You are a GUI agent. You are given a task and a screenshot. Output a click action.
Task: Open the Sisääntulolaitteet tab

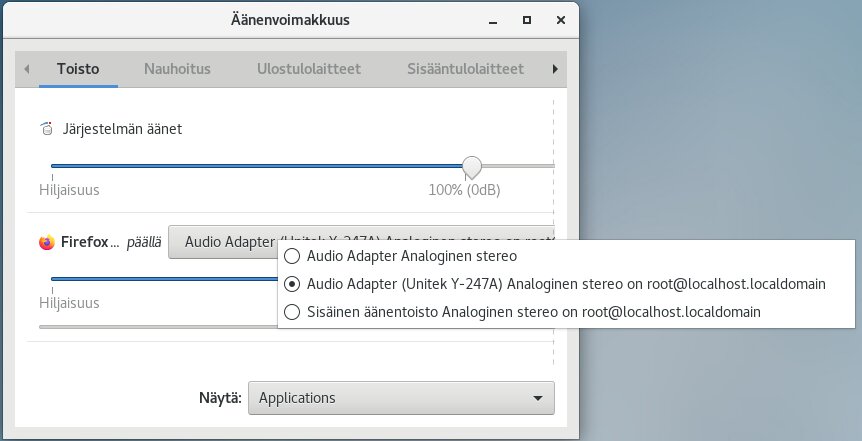(465, 69)
